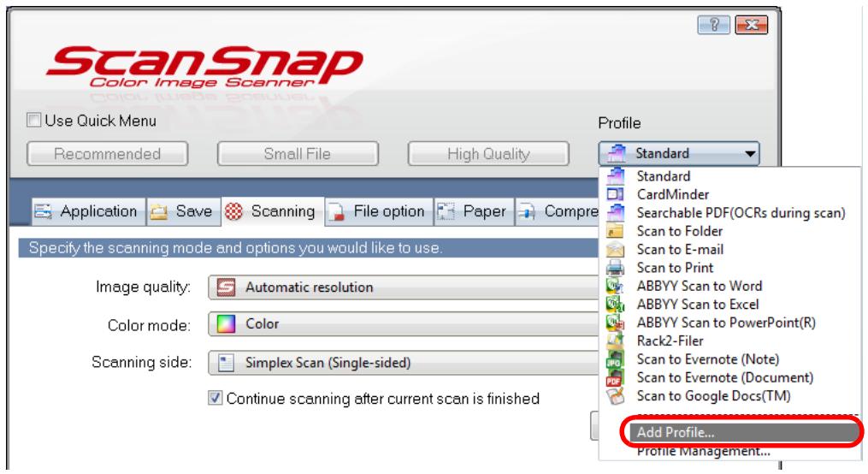
Task: Click the ABBYY Scan to Word icon
Action: 616,286
